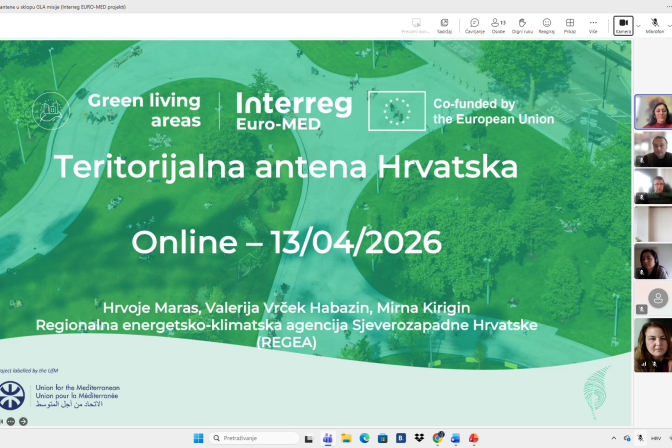Click muted microphone tray icon
Image resolution: width=672 pixels, height=448 pixels.
coord(640,438)
